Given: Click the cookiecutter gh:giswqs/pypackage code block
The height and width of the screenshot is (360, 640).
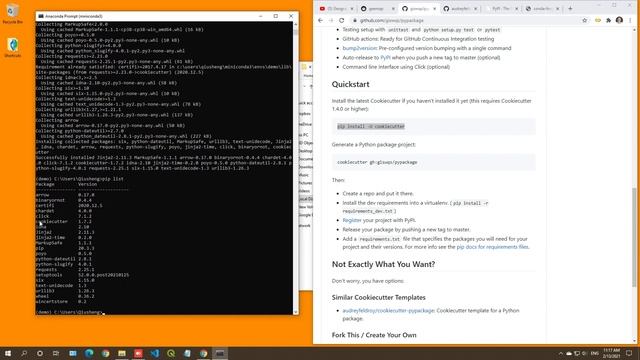Looking at the screenshot, I should pyautogui.click(x=433, y=162).
